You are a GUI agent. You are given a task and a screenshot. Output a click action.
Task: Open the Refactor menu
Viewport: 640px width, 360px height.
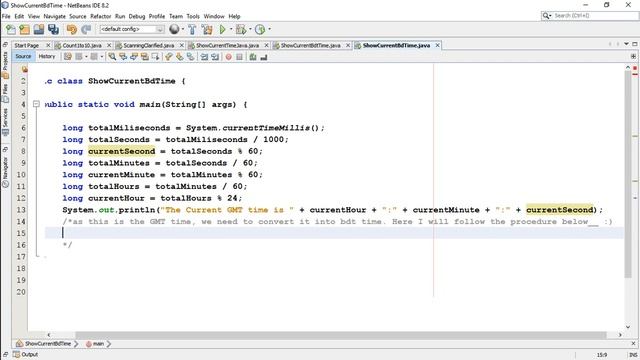point(100,16)
